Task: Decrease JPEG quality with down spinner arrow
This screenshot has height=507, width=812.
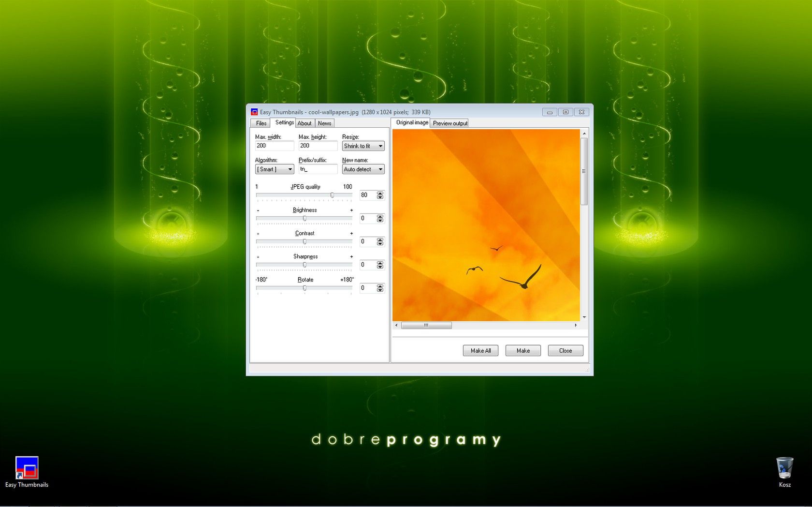Action: 380,197
